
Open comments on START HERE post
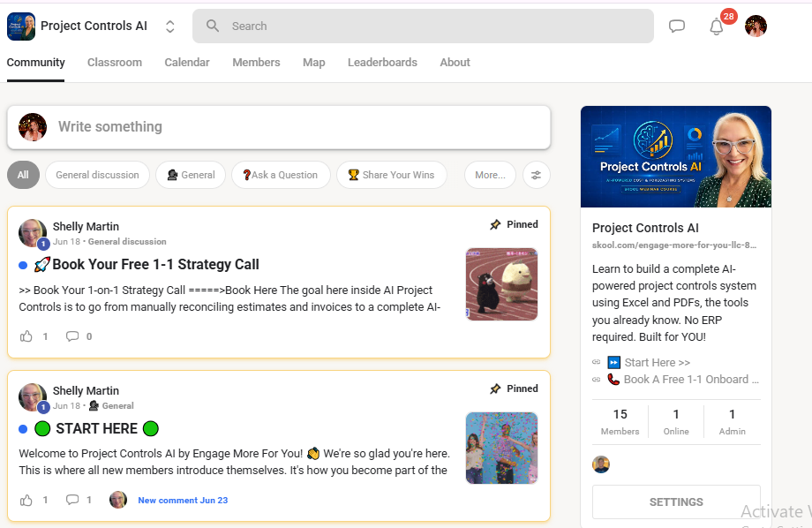pos(72,500)
